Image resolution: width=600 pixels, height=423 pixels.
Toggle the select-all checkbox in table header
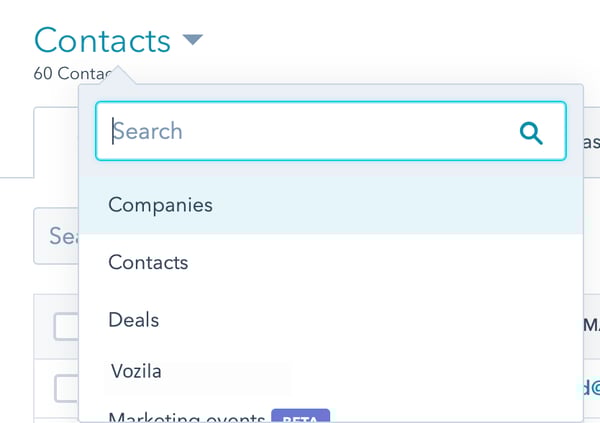point(66,327)
